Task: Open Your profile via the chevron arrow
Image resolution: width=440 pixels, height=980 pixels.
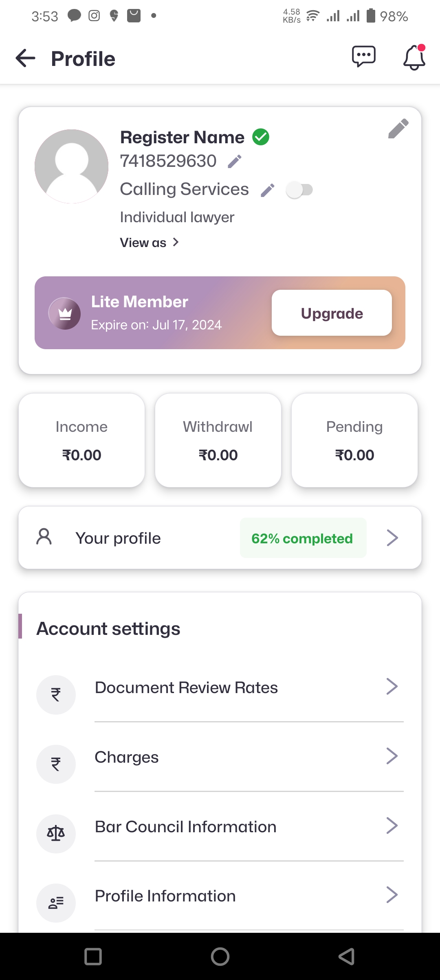Action: (392, 538)
